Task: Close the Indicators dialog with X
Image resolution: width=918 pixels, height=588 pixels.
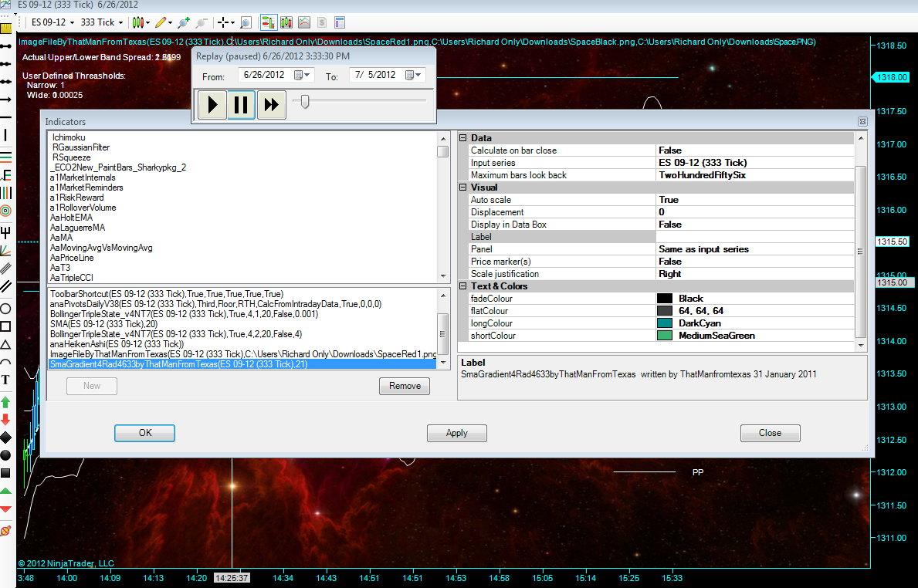Action: [x=862, y=122]
